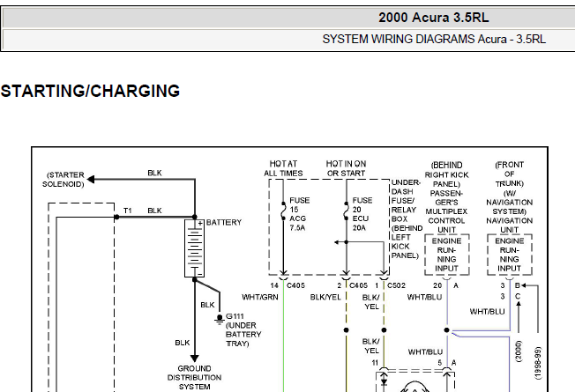Click the G111 ground symbol
The height and width of the screenshot is (392, 575).
point(219,319)
